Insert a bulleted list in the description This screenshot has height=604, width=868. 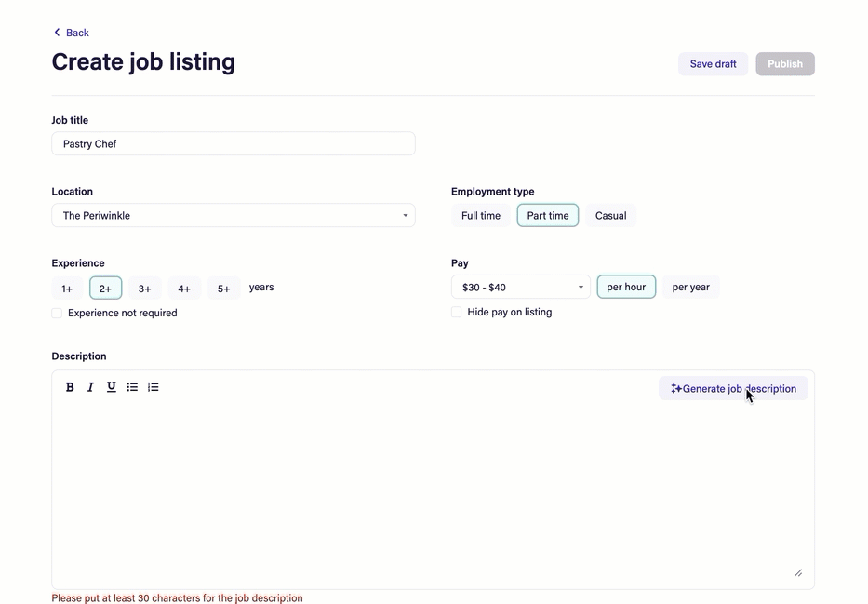pos(132,386)
